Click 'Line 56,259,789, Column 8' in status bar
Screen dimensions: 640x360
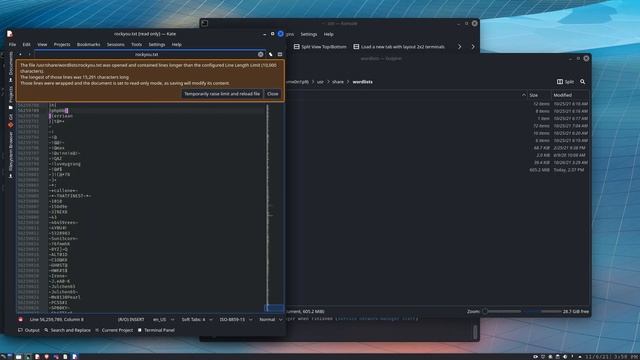coord(57,320)
